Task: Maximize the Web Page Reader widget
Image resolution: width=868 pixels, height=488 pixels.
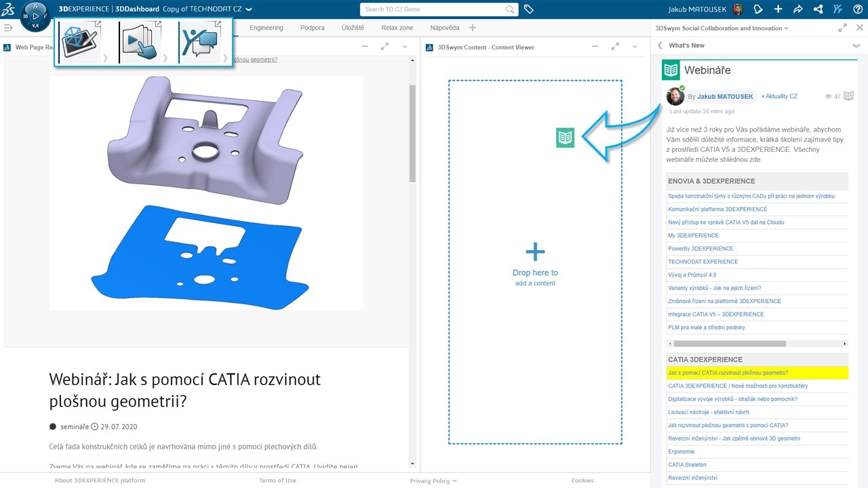Action: (x=384, y=46)
